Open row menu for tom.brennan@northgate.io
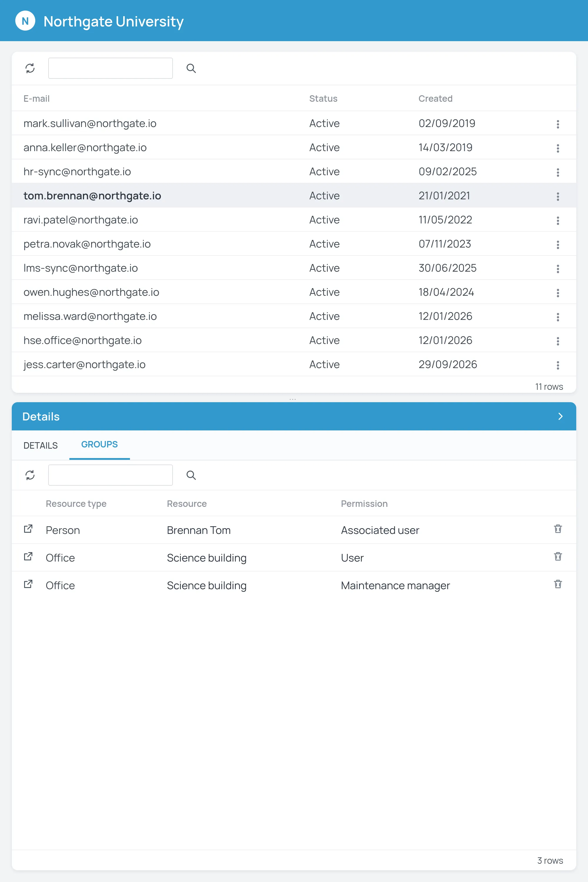 558,196
